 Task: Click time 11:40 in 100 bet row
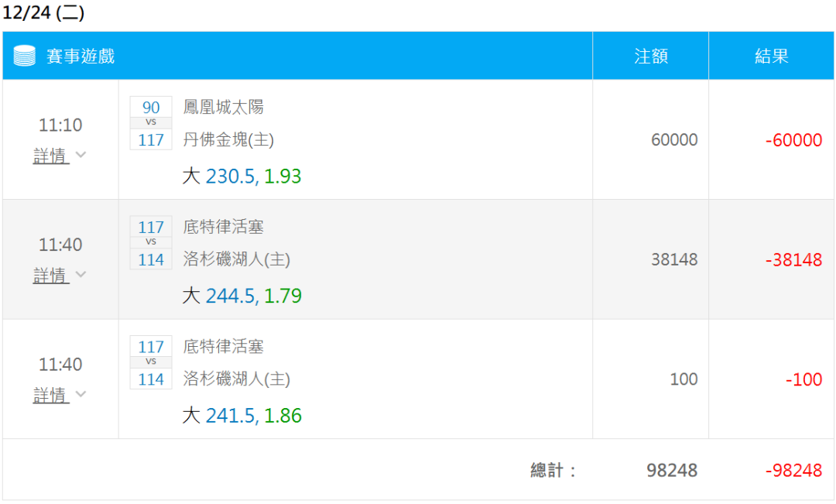60,365
